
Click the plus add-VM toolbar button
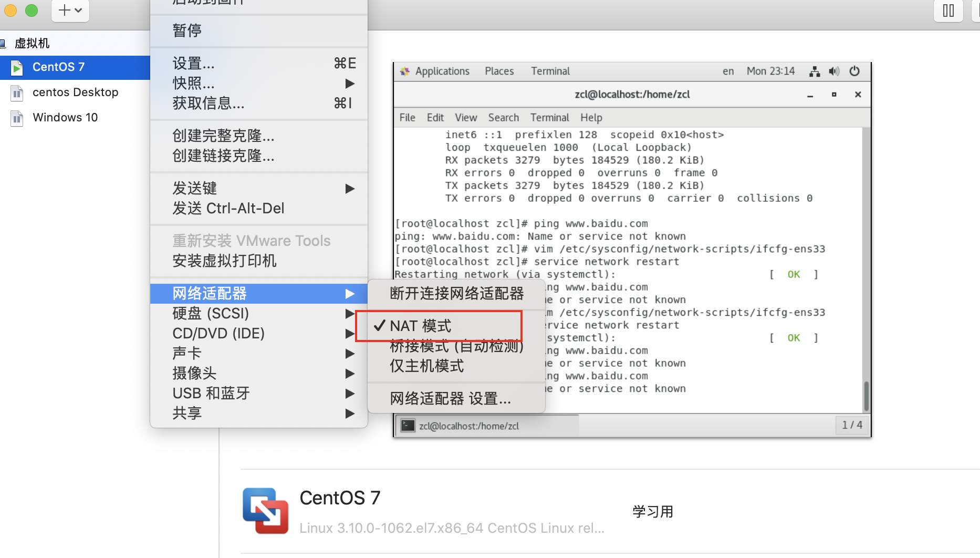tap(70, 11)
